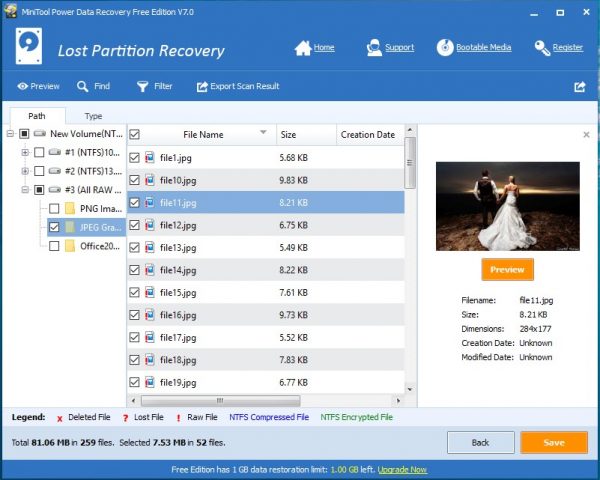Switch to the Path tab
This screenshot has height=480, width=600.
pos(37,116)
